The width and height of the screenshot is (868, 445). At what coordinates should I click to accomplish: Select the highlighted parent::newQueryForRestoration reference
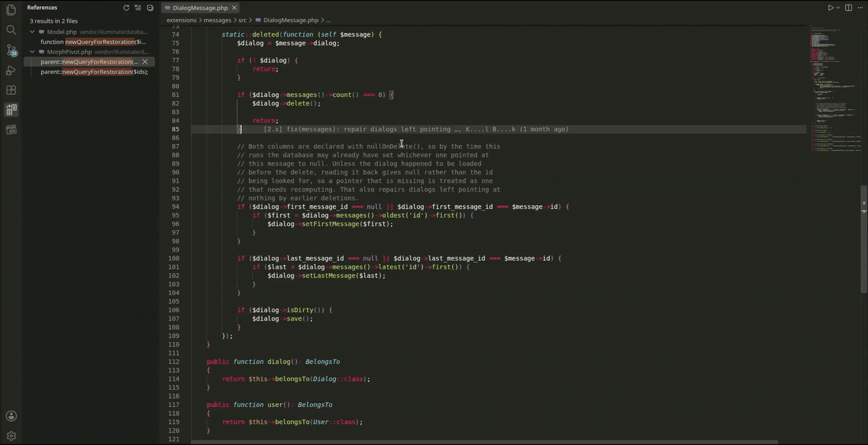coord(89,62)
